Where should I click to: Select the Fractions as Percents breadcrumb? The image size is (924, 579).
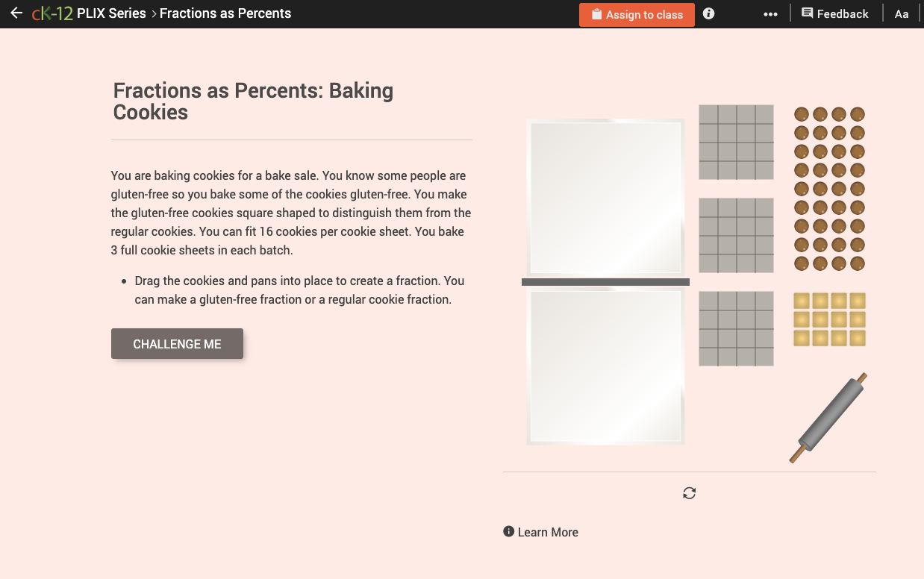coord(225,13)
